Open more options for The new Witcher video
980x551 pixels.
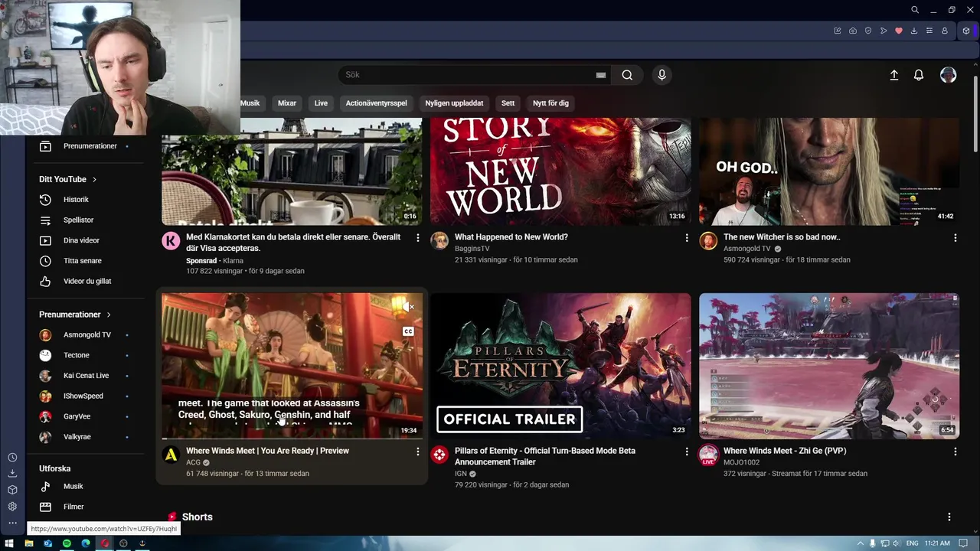(955, 238)
